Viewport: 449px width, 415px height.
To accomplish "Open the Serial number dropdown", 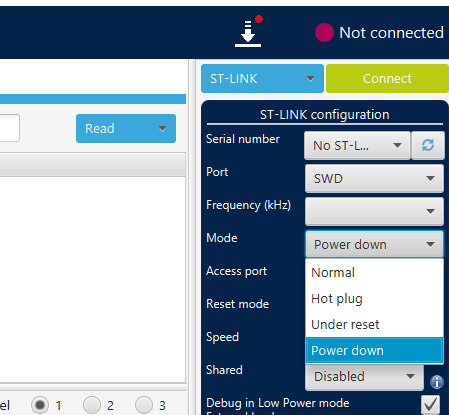I will click(x=357, y=145).
